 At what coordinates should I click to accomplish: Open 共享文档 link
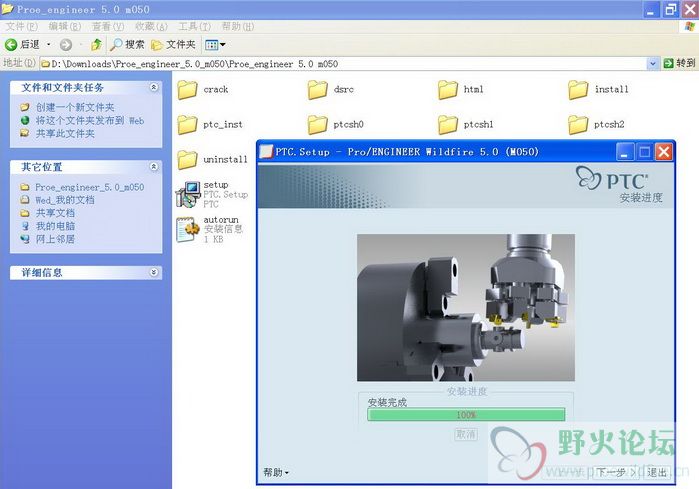coord(55,213)
